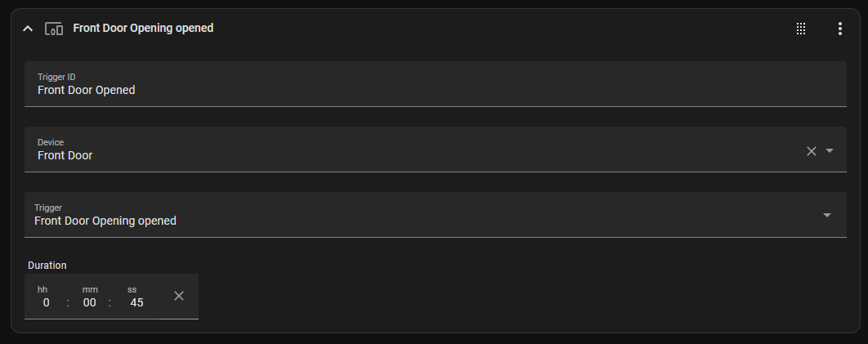Click the hh label in Duration
Image resolution: width=868 pixels, height=344 pixels.
point(42,289)
